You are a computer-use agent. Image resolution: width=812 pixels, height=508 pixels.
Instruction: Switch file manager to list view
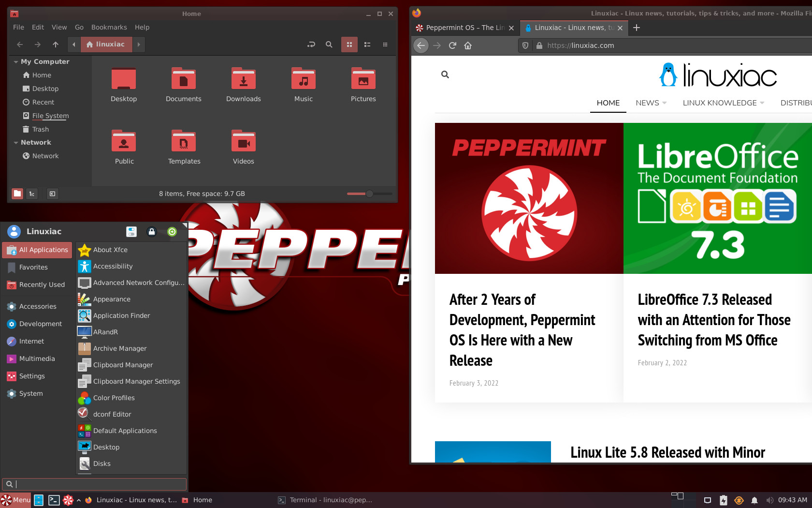point(367,45)
